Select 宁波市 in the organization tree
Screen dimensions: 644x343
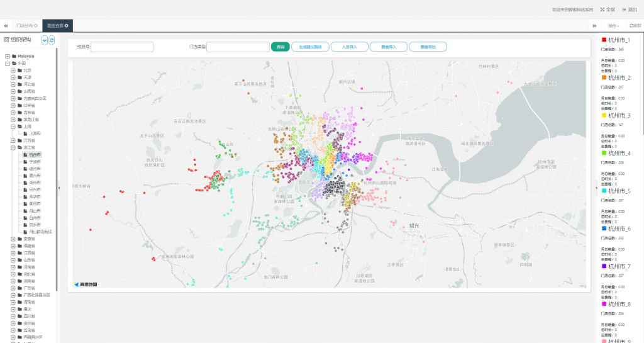click(x=34, y=162)
